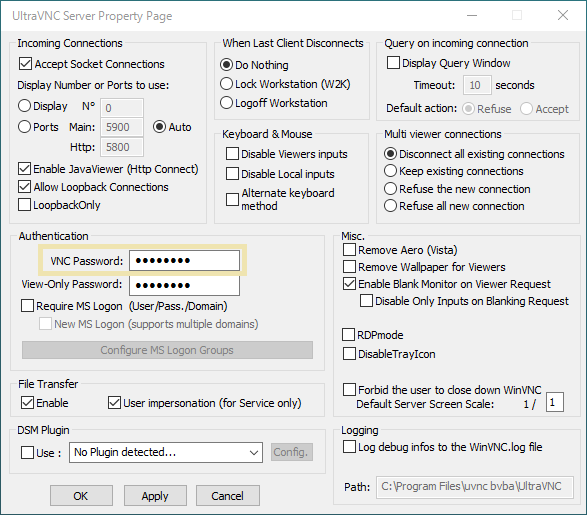
Task: Select Accept as default action
Action: coord(526,109)
